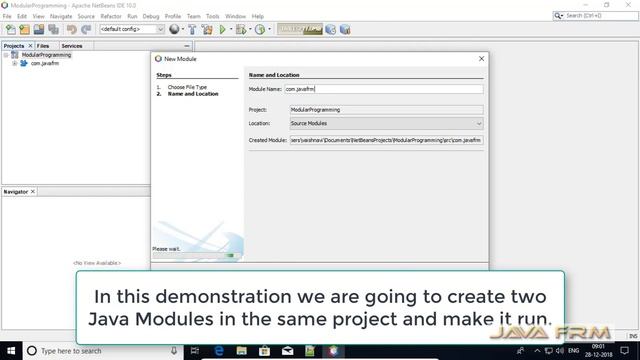
Task: Open the Profile menu
Action: pyautogui.click(x=173, y=16)
